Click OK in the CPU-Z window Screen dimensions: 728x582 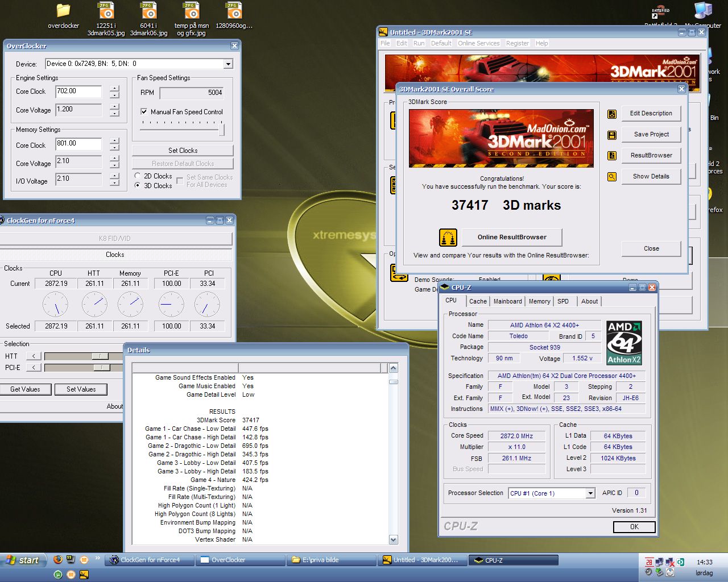(634, 527)
